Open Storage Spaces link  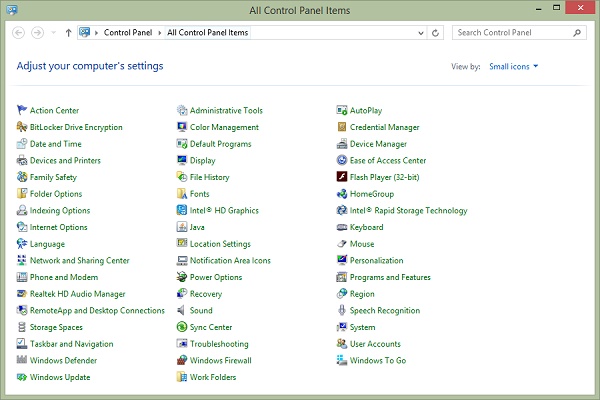56,327
